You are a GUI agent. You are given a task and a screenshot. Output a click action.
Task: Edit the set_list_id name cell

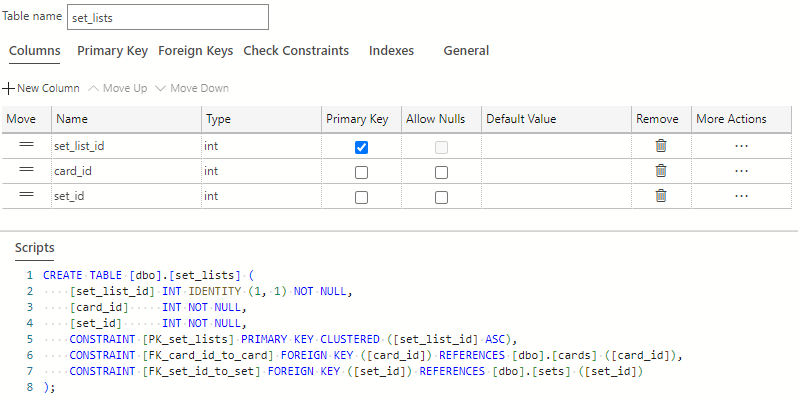point(126,146)
